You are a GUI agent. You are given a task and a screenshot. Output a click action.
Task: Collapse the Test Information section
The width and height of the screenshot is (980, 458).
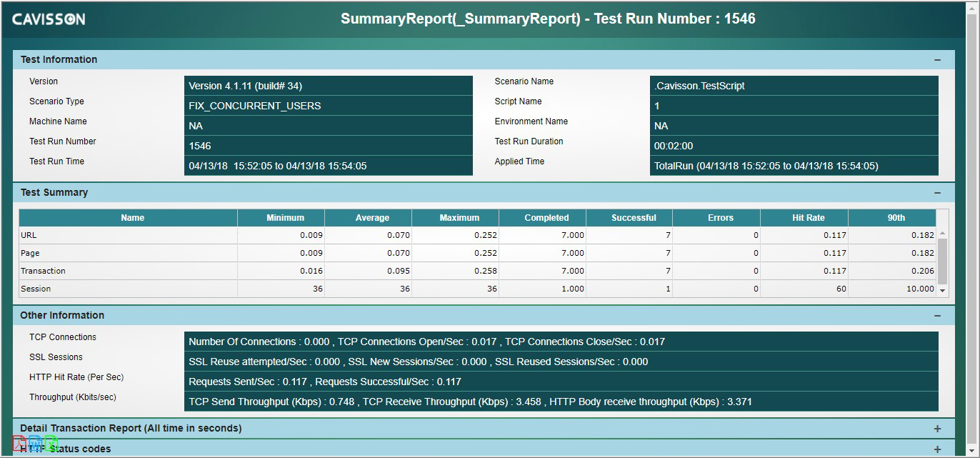(937, 60)
